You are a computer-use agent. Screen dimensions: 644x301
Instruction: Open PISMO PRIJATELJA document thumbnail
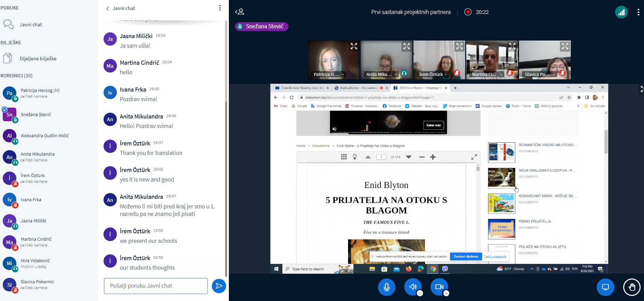point(501,229)
